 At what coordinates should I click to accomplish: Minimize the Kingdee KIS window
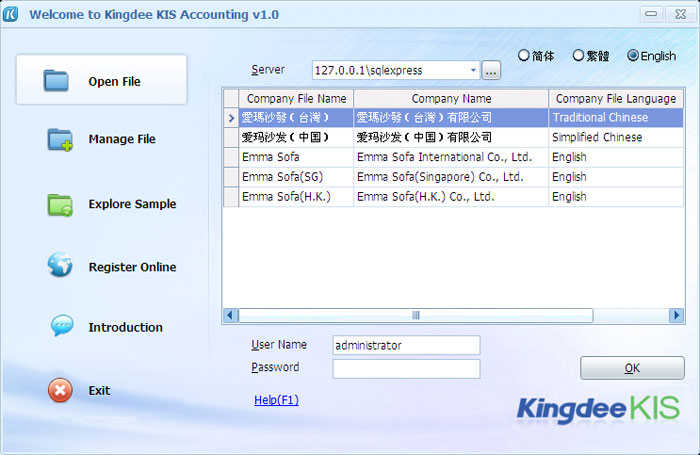(x=651, y=14)
